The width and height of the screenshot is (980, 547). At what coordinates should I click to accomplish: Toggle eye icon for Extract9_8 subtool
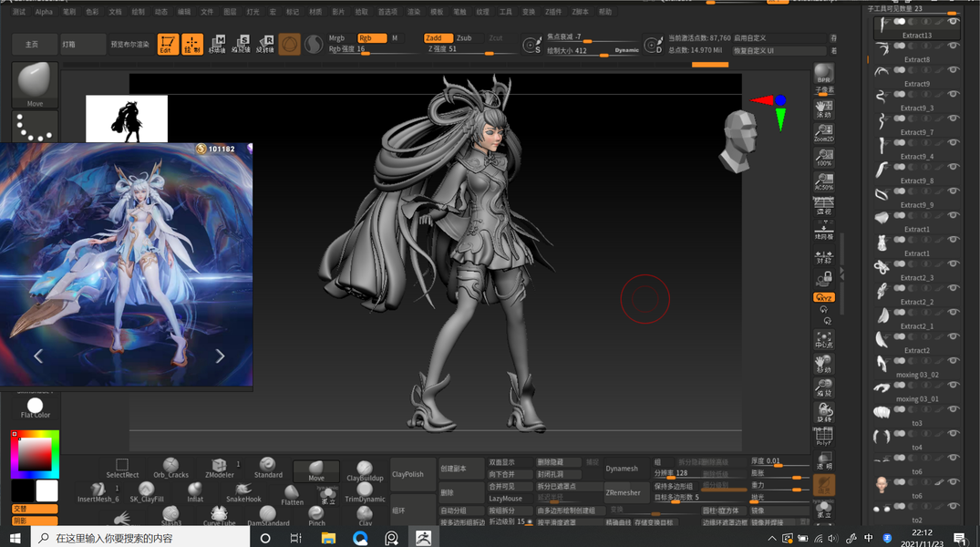point(954,166)
